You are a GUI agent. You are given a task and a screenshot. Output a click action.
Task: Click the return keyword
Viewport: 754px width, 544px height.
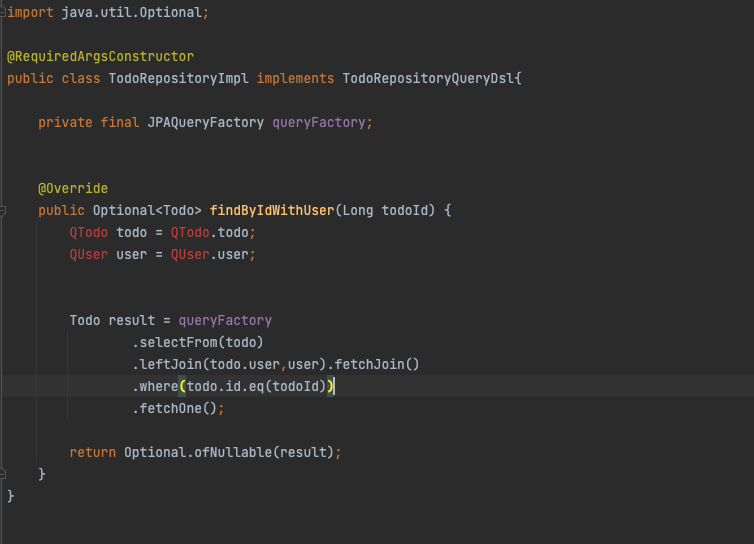point(92,453)
